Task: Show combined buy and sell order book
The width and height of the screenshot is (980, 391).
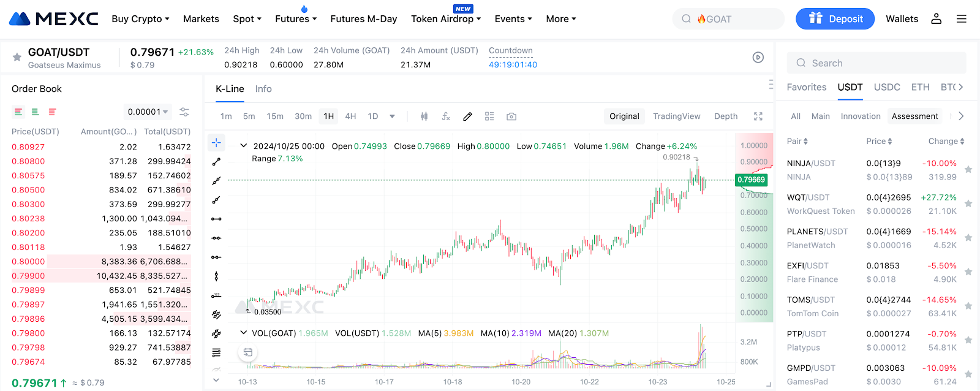Action: coord(18,112)
